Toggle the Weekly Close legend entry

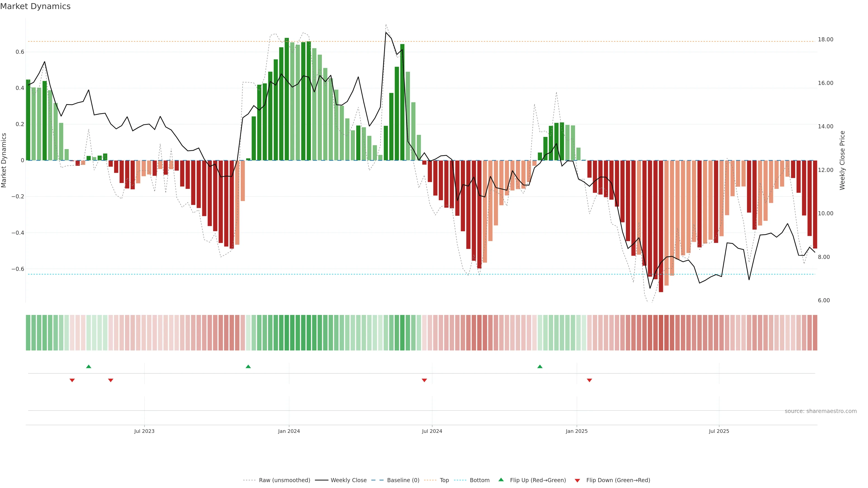pyautogui.click(x=348, y=480)
